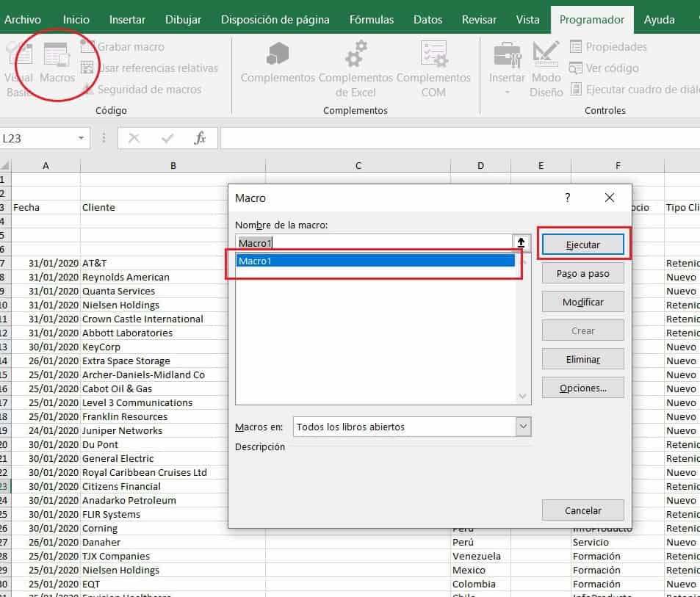
Task: Click Ejecutar cuadro de diálogo
Action: click(x=635, y=90)
